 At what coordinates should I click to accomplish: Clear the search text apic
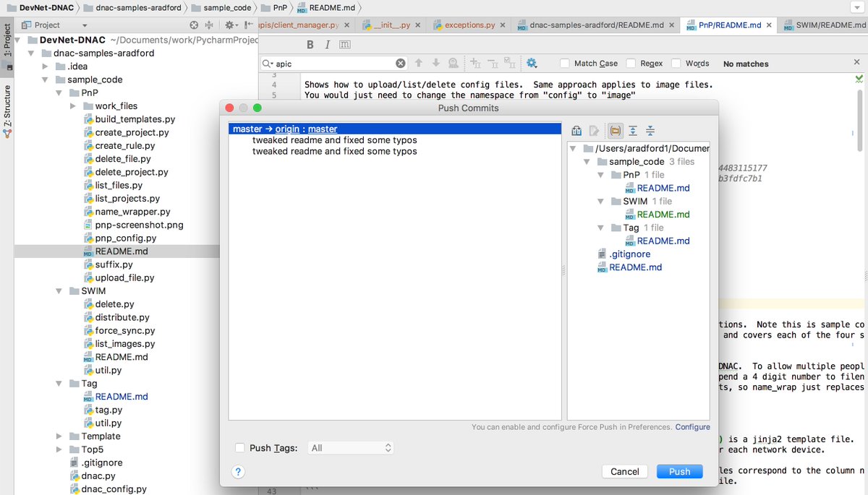pyautogui.click(x=401, y=64)
